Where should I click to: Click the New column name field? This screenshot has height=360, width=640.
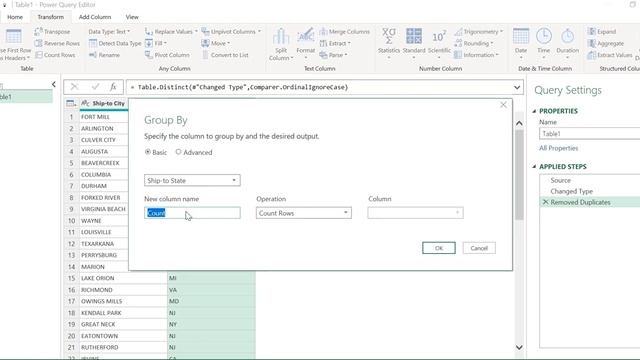click(192, 213)
